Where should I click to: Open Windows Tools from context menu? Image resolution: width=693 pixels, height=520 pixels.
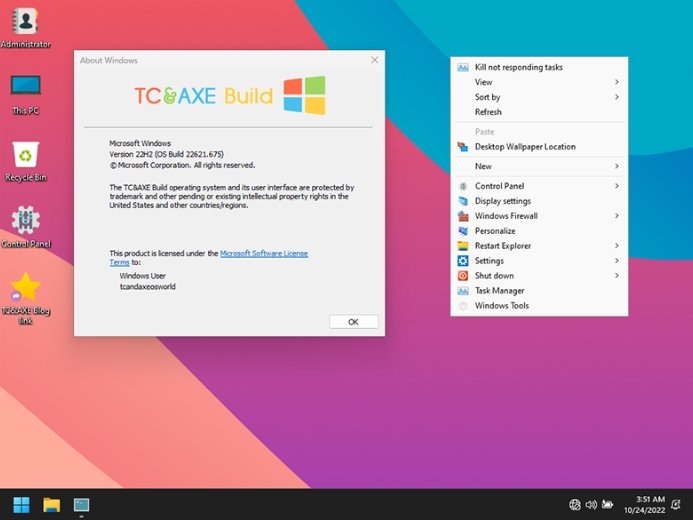point(539,306)
